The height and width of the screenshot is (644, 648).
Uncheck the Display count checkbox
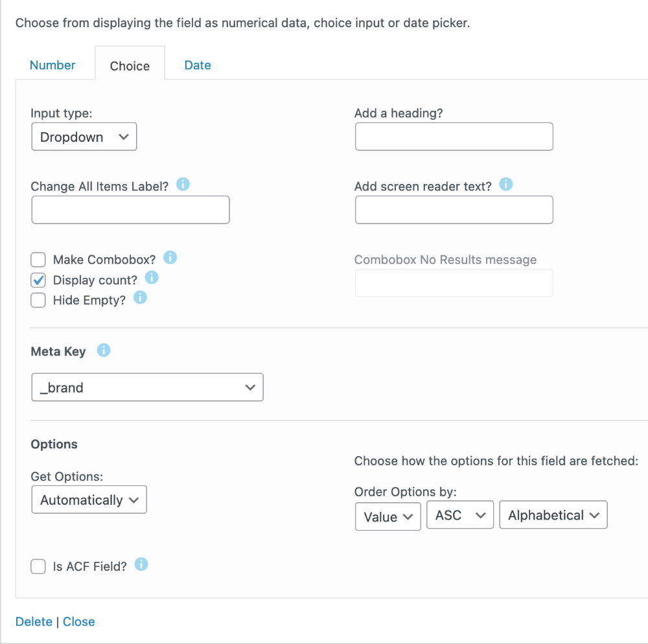(39, 280)
